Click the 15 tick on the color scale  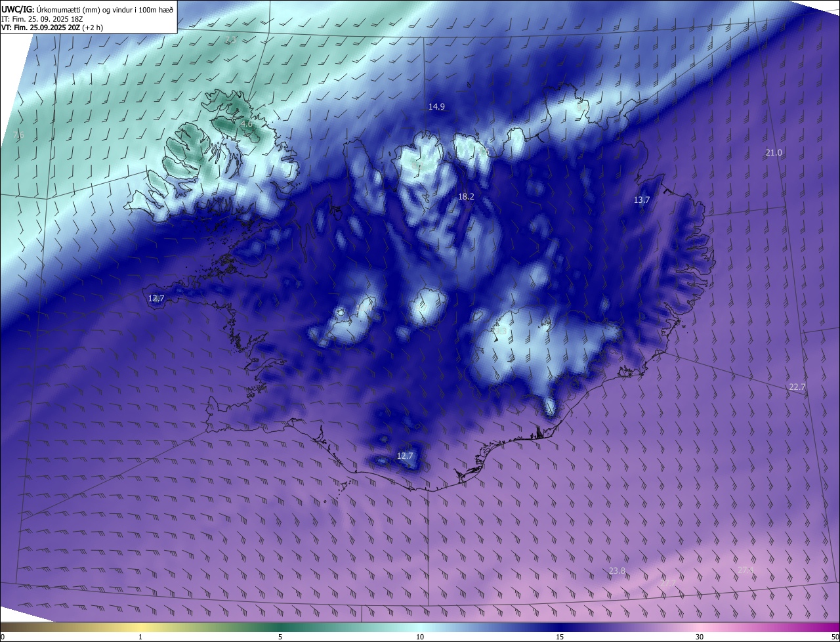coord(560,637)
